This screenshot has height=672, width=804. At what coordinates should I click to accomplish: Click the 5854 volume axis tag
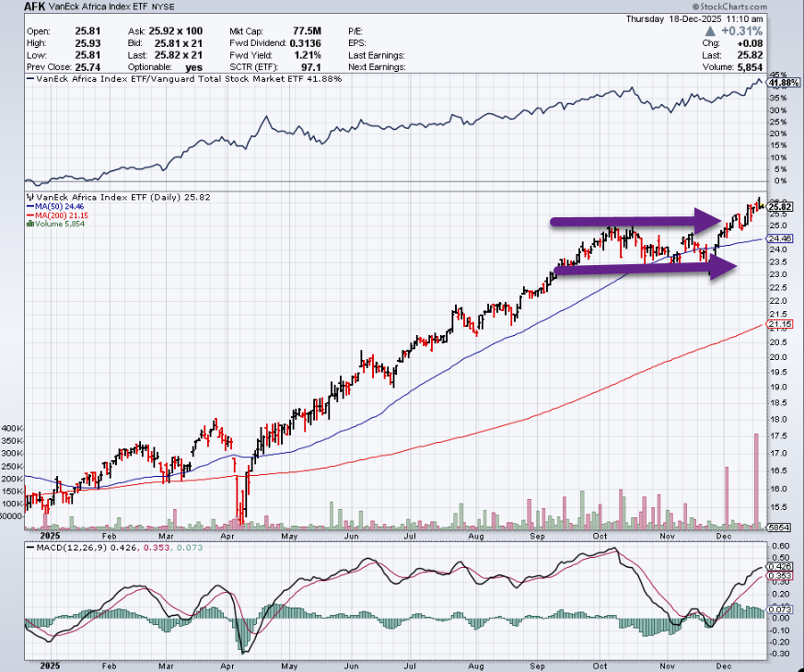(778, 526)
